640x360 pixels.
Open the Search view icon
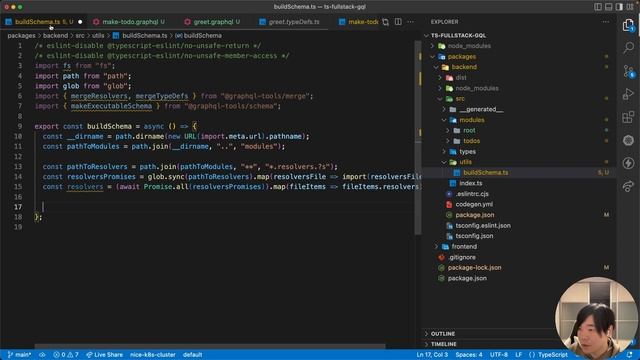point(628,48)
